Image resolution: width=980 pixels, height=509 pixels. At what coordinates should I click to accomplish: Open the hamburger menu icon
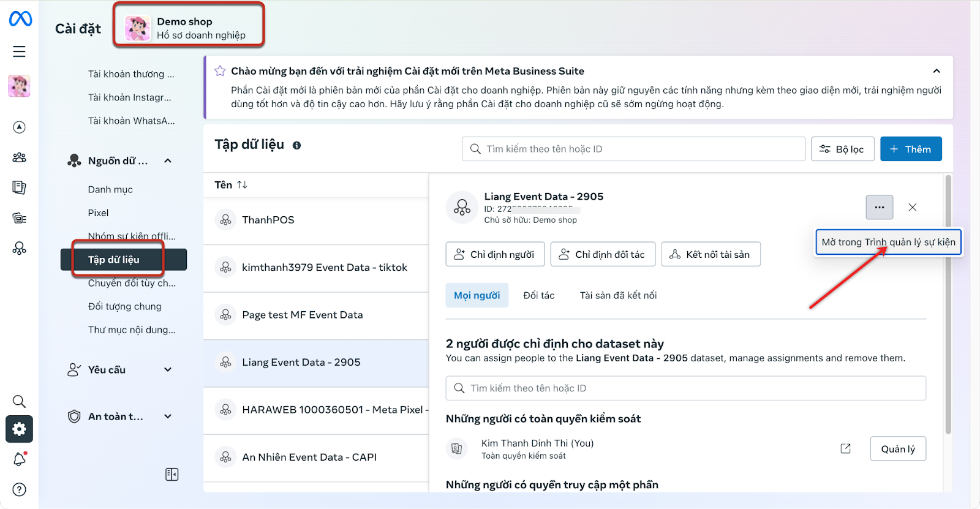point(19,51)
